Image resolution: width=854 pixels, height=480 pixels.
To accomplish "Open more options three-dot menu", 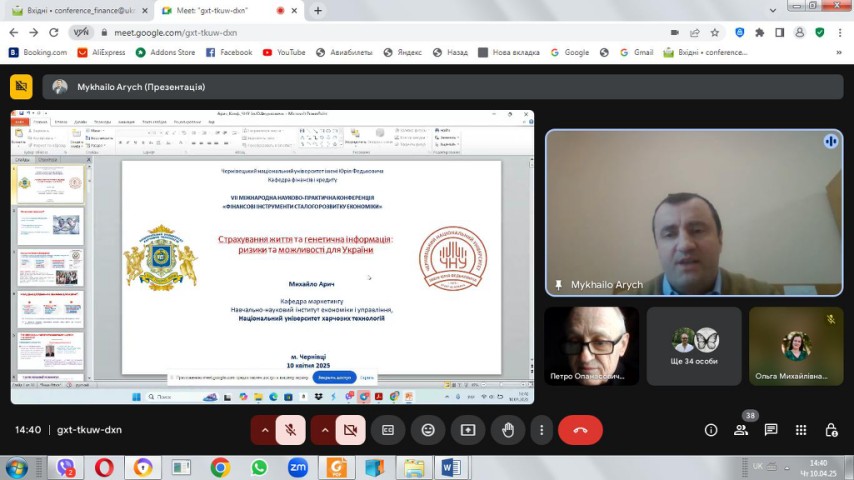I will pos(541,430).
